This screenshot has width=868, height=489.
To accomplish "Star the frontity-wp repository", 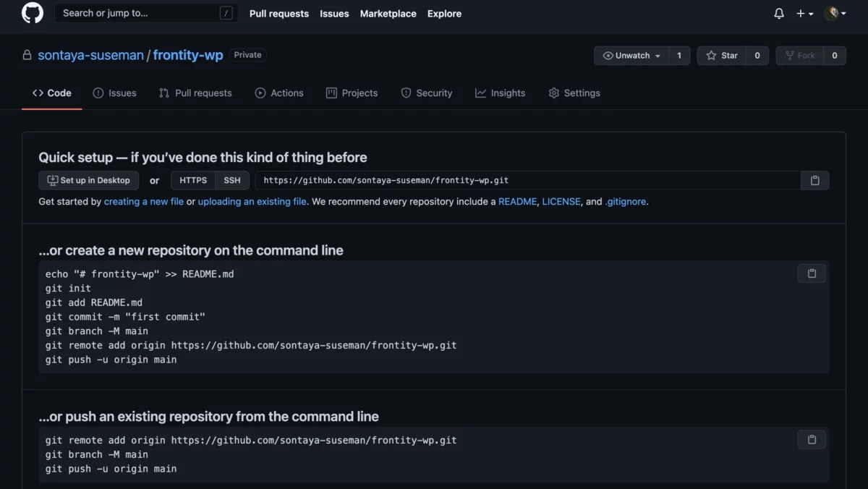I will tap(722, 56).
